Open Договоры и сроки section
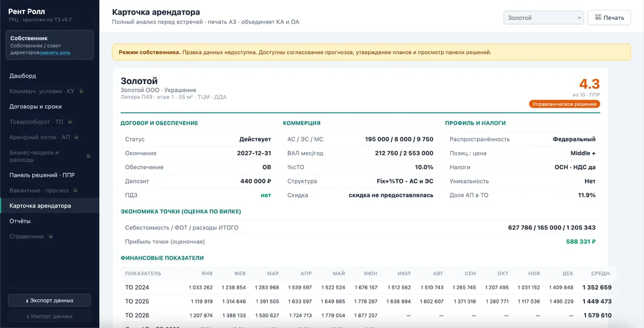This screenshot has height=328, width=644. (x=50, y=106)
